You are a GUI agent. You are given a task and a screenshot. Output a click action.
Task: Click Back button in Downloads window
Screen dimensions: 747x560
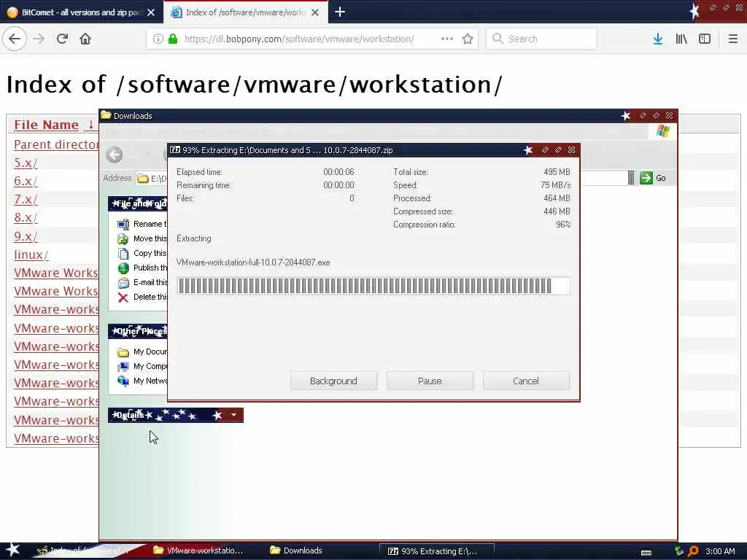pyautogui.click(x=115, y=155)
